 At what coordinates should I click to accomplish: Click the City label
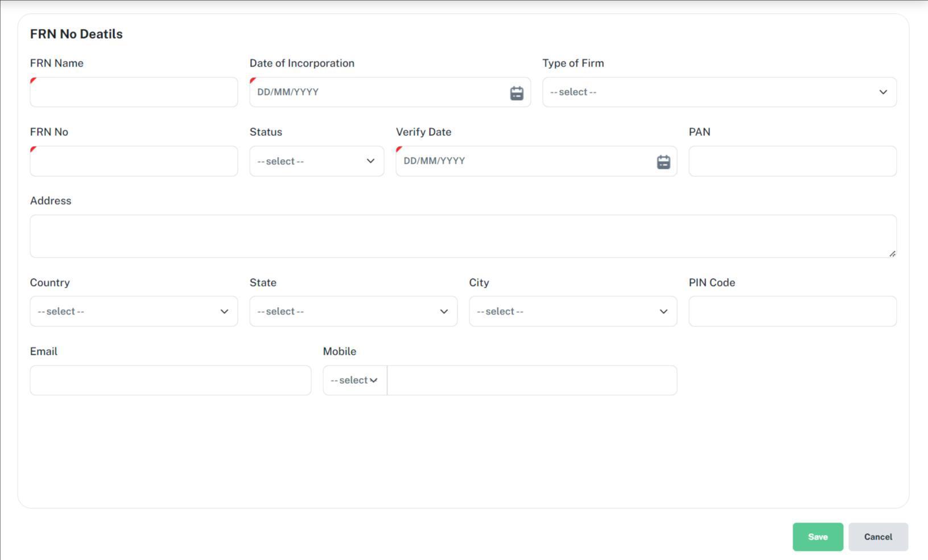(479, 283)
